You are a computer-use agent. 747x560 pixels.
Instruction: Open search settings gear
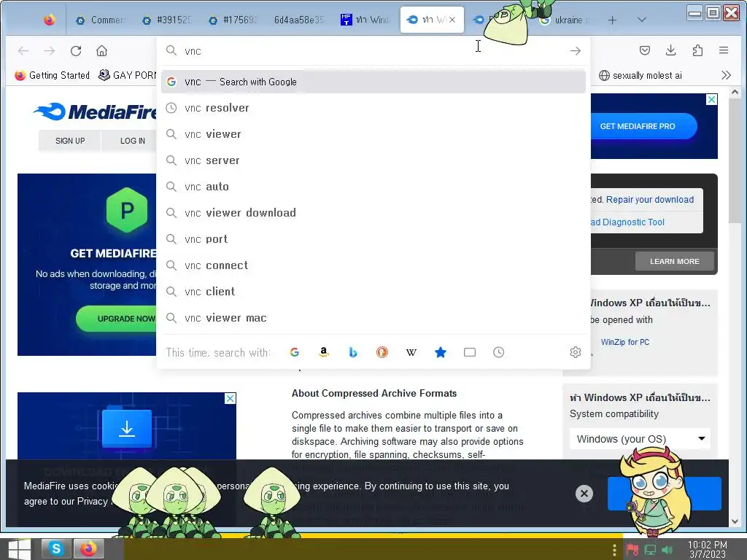(x=576, y=352)
